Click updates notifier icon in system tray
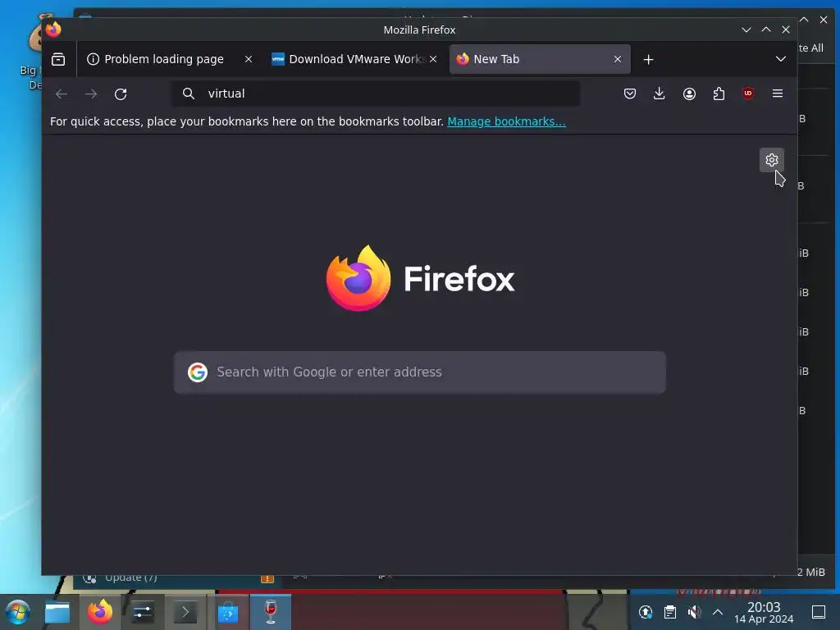Screen dimensions: 840x630 click(646, 612)
